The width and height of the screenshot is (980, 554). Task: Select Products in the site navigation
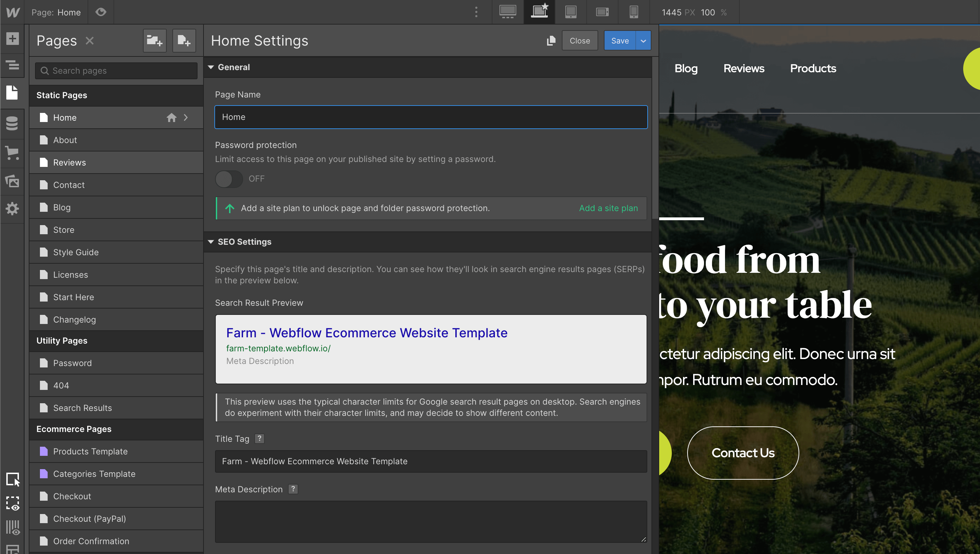[813, 68]
